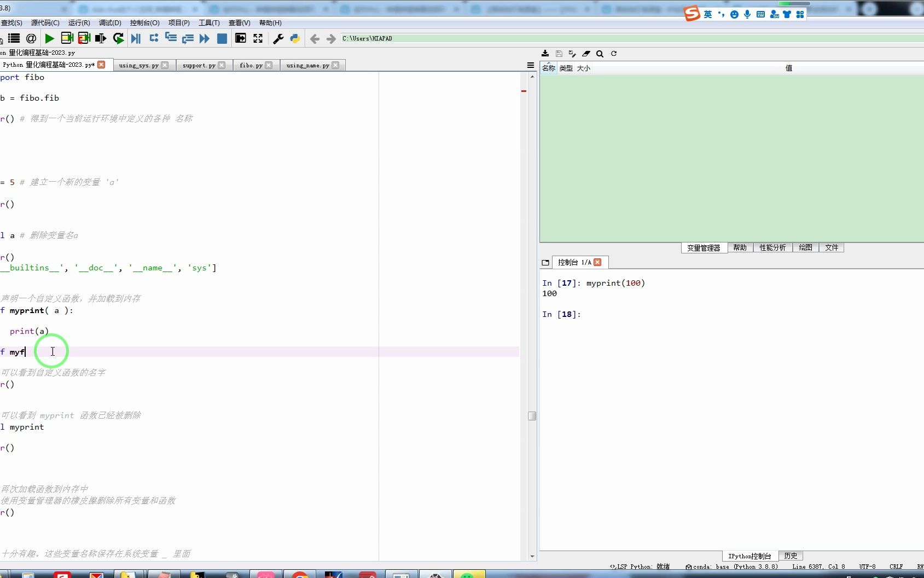
Task: Open 调试(D) menu
Action: click(110, 23)
